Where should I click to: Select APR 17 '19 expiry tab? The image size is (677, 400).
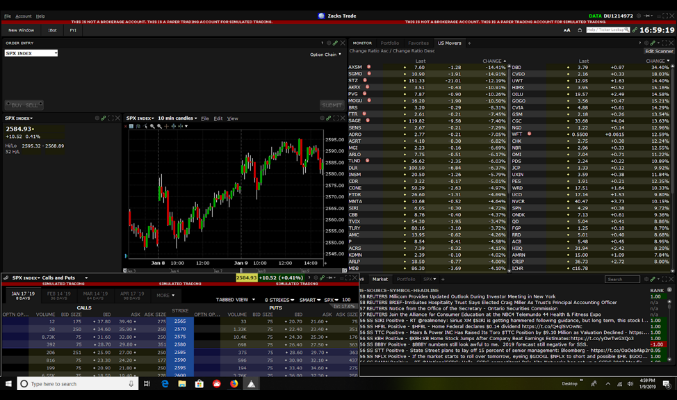tap(132, 295)
